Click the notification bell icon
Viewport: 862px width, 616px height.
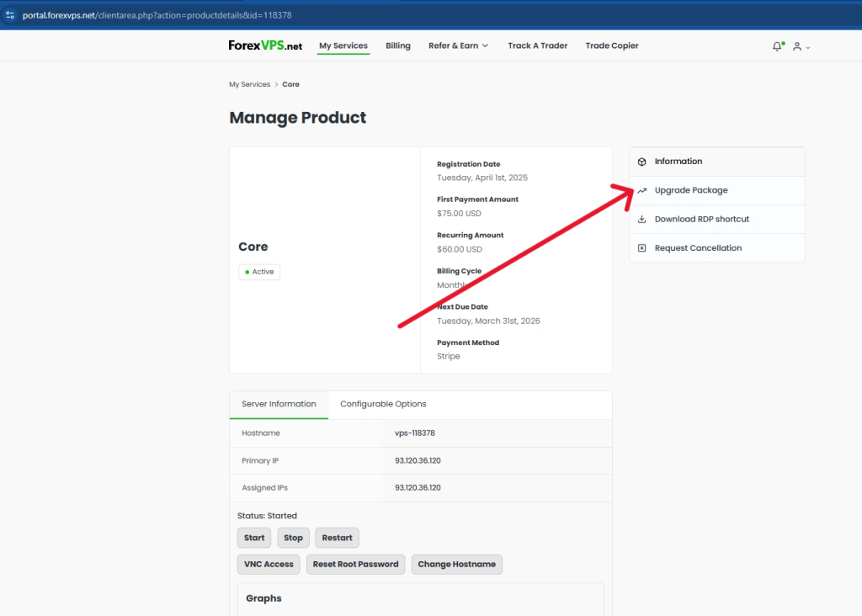pyautogui.click(x=776, y=46)
